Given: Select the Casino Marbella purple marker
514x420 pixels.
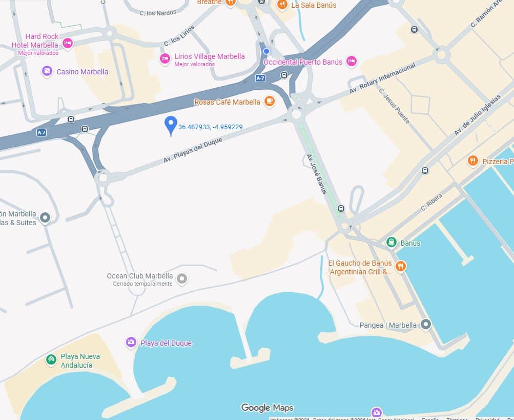Looking at the screenshot, I should coord(47,71).
